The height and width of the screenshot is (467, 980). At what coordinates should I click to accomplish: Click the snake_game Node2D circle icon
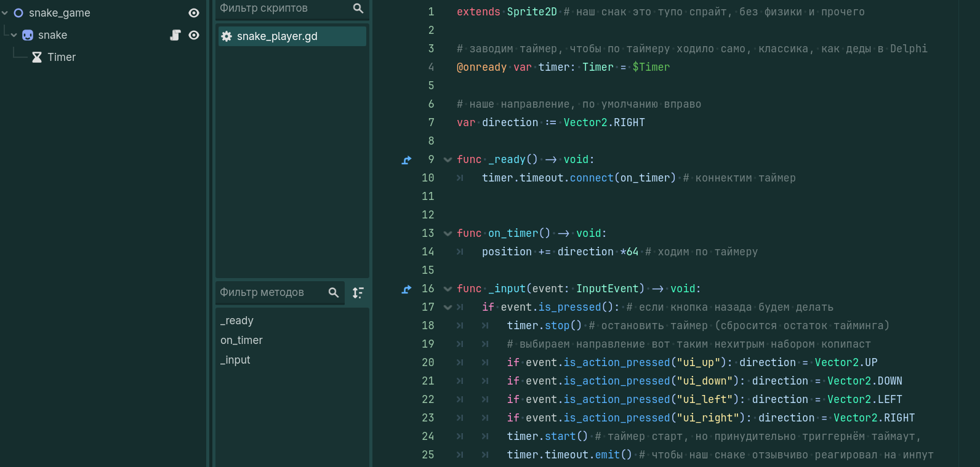pyautogui.click(x=18, y=13)
